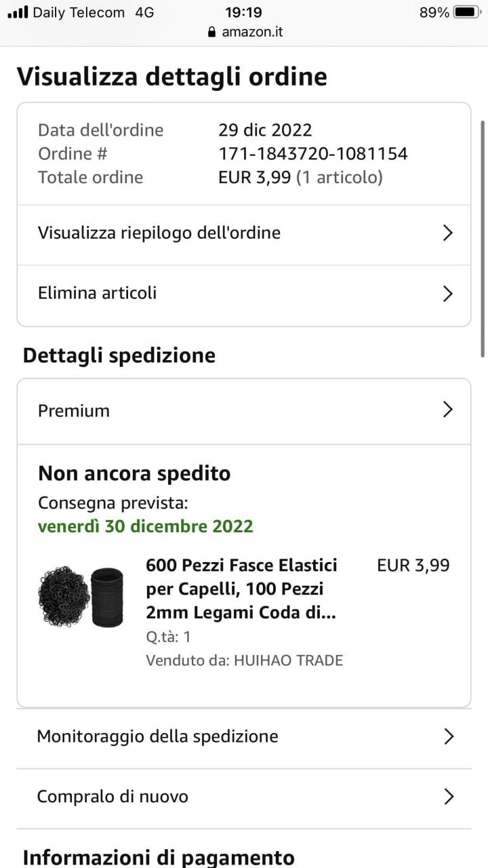
Task: Open Monitoraggio della spedizione
Action: [x=157, y=736]
